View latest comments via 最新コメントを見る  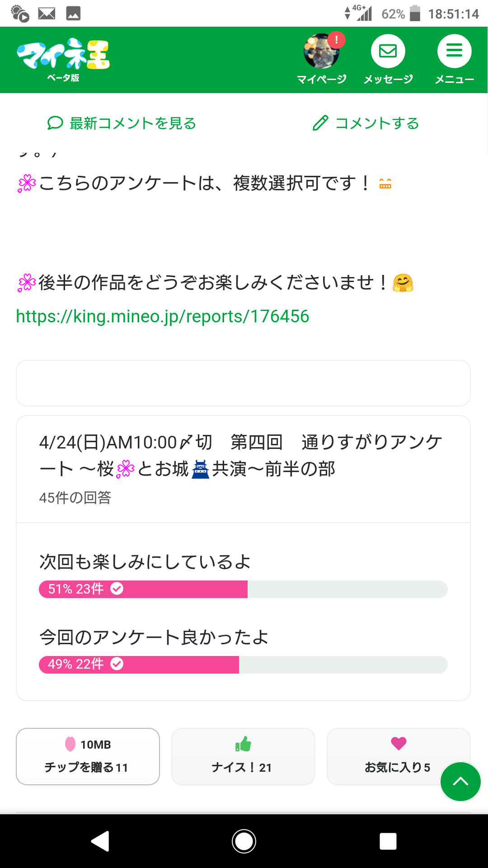point(122,123)
